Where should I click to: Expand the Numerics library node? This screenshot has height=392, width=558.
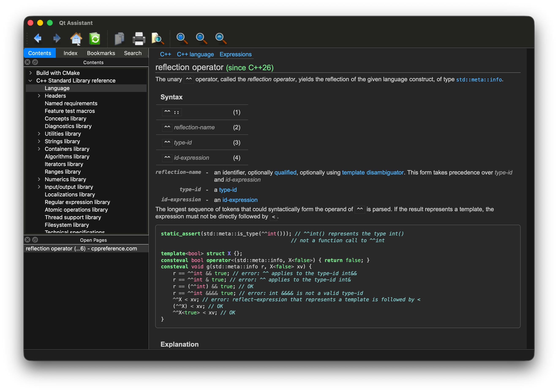[x=39, y=179]
